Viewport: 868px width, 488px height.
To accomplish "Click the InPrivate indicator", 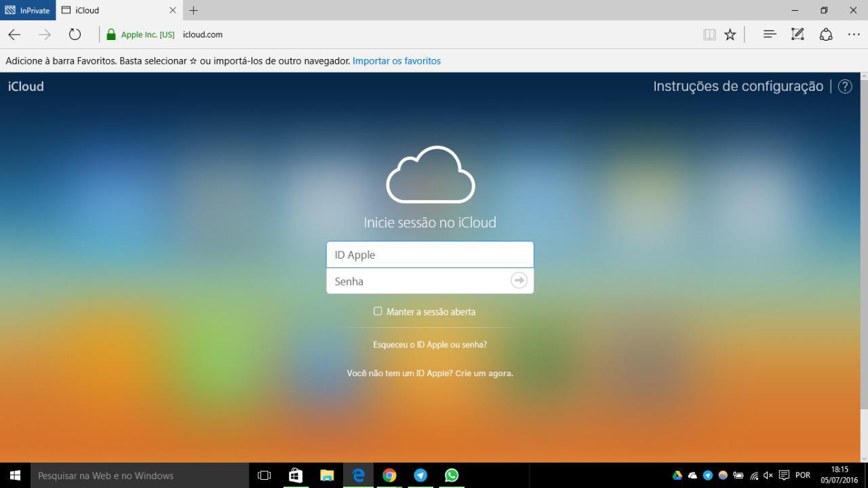I will 28,10.
